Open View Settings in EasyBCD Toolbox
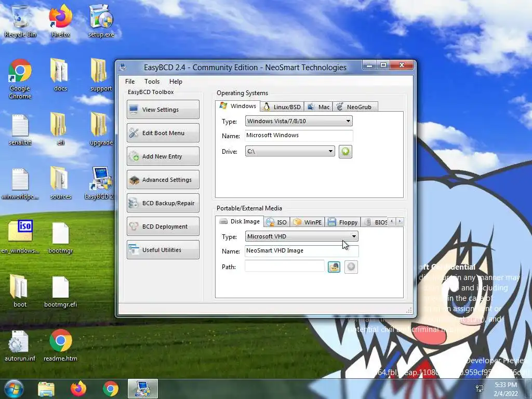Screen dimensions: 532x399 point(163,109)
